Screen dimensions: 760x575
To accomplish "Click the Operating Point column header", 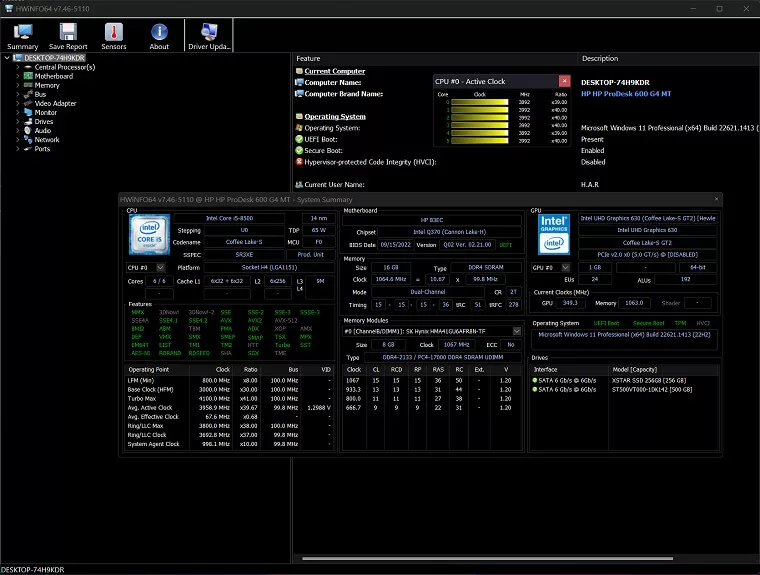I will tap(157, 369).
